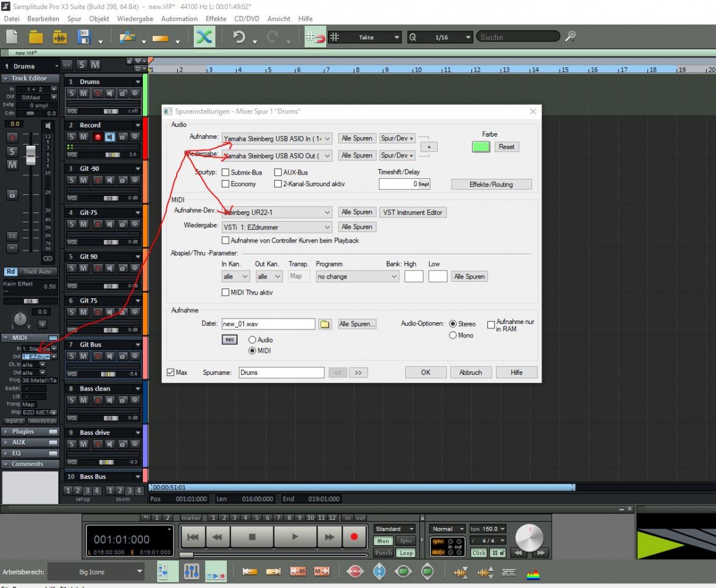Tick 2-Kanal-Surround aktiv checkbox
The image size is (716, 588).
[x=278, y=184]
